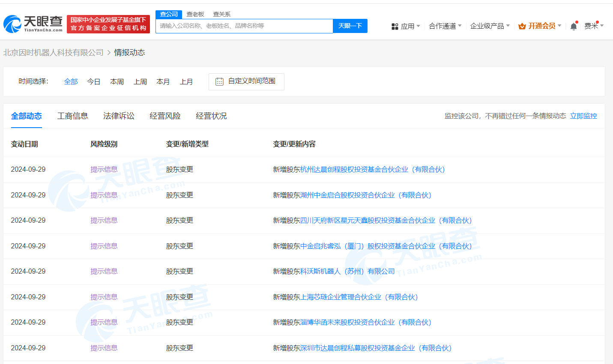Click the apps grid icon beside 应用
Image resolution: width=613 pixels, height=364 pixels.
[394, 26]
